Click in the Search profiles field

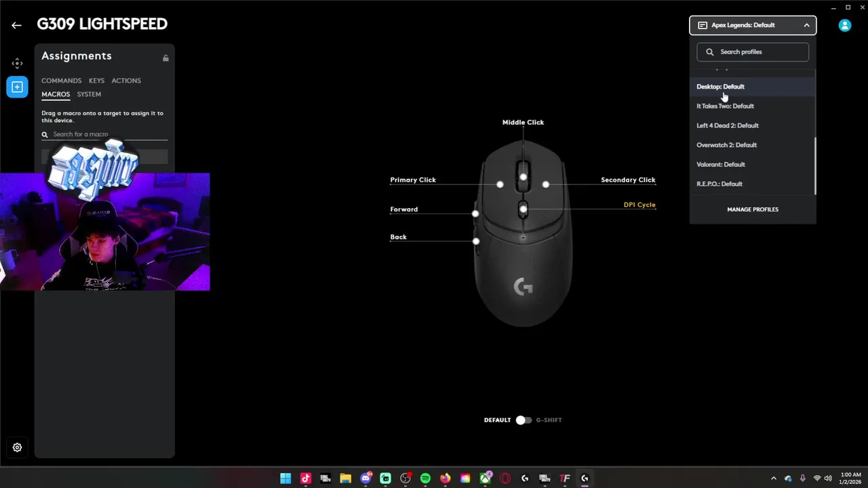[x=753, y=52]
